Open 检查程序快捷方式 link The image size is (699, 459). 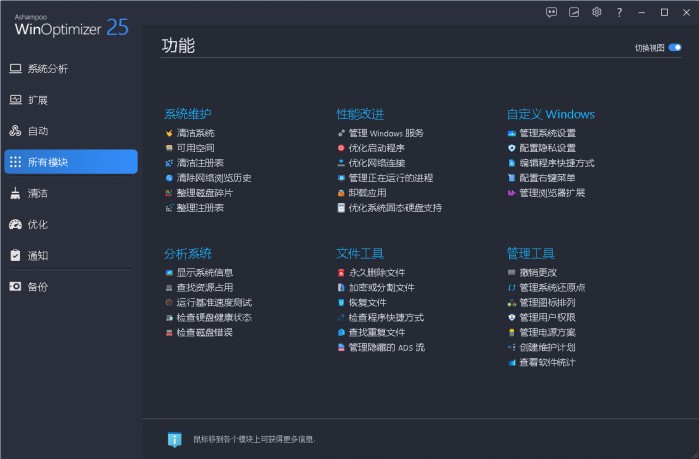(386, 317)
